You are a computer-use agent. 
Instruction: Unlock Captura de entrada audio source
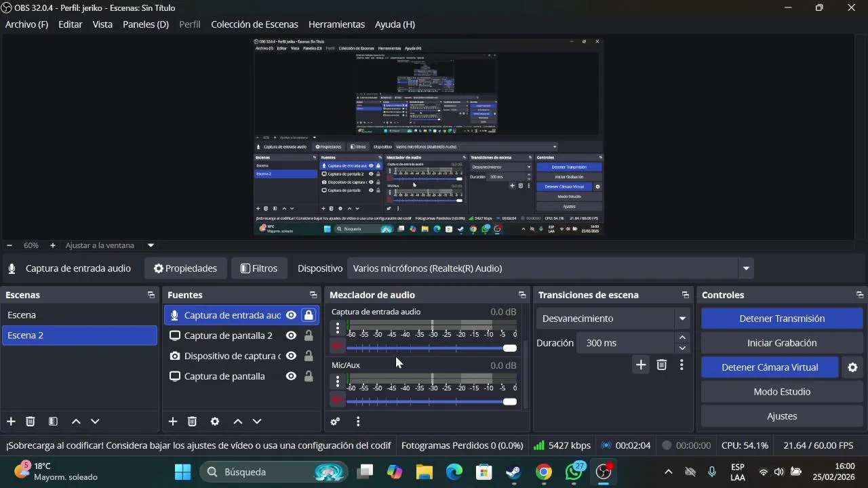coord(309,315)
